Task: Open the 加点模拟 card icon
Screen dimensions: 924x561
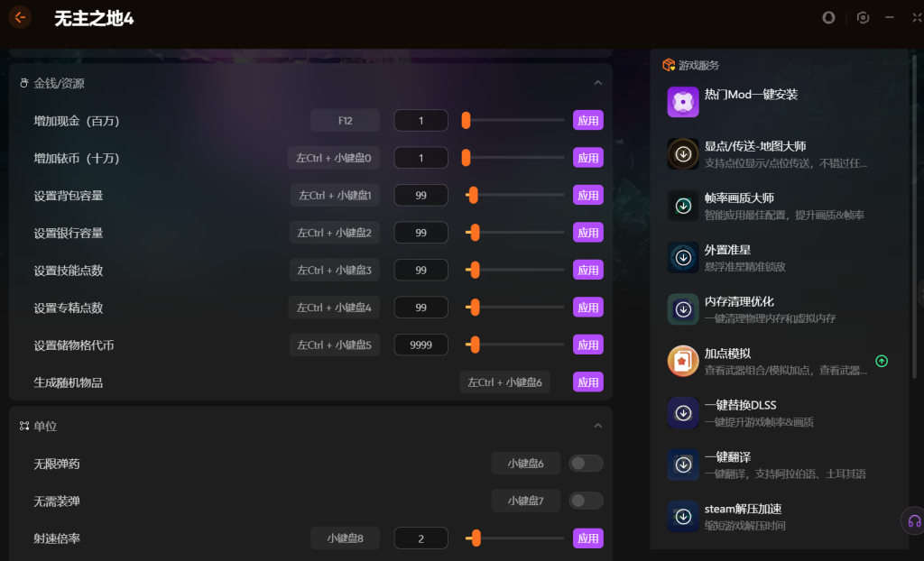Action: (x=683, y=362)
